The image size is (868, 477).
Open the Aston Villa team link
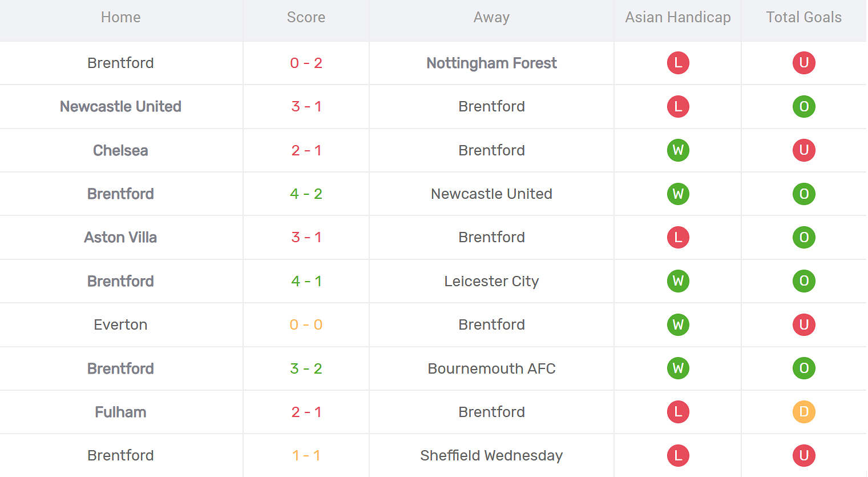coord(120,237)
